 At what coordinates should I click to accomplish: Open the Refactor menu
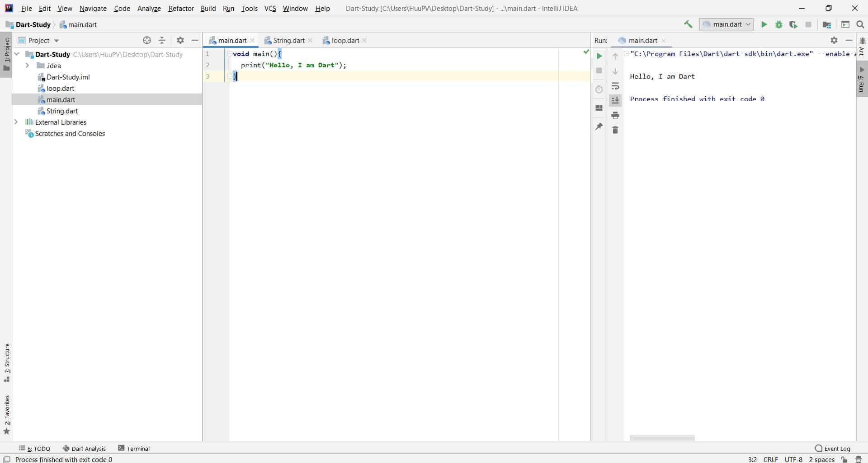click(181, 8)
